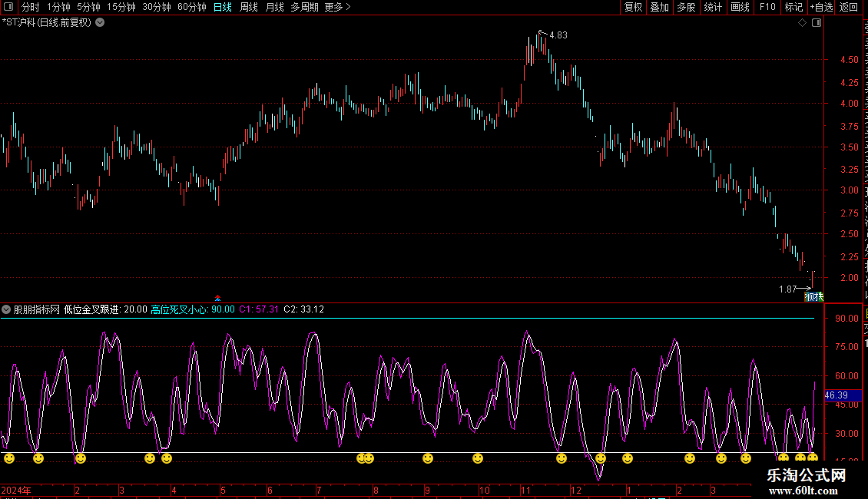Open the 画线 drawing tools
Image resolution: width=868 pixels, height=499 pixels.
[x=740, y=7]
